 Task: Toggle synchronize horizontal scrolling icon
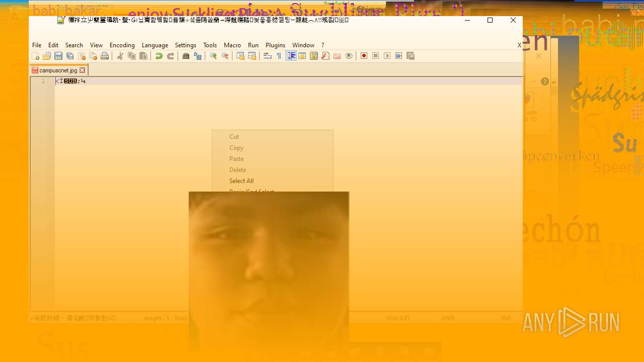pyautogui.click(x=252, y=56)
